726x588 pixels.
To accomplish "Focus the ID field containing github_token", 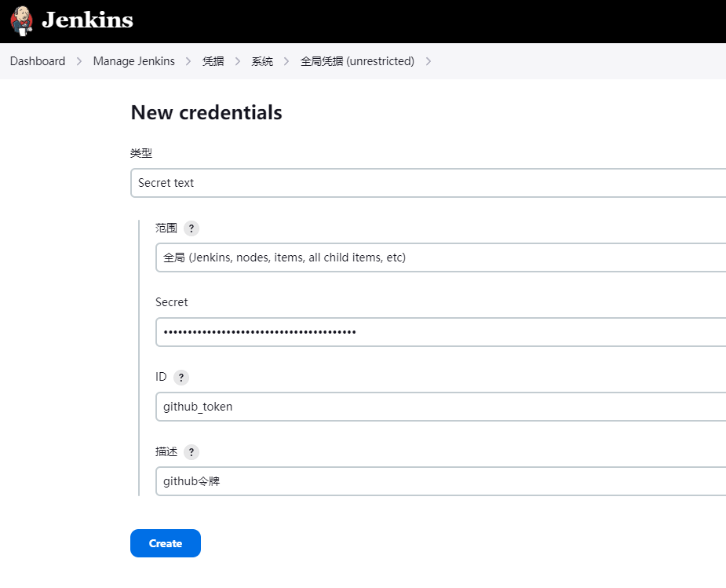I will click(441, 407).
